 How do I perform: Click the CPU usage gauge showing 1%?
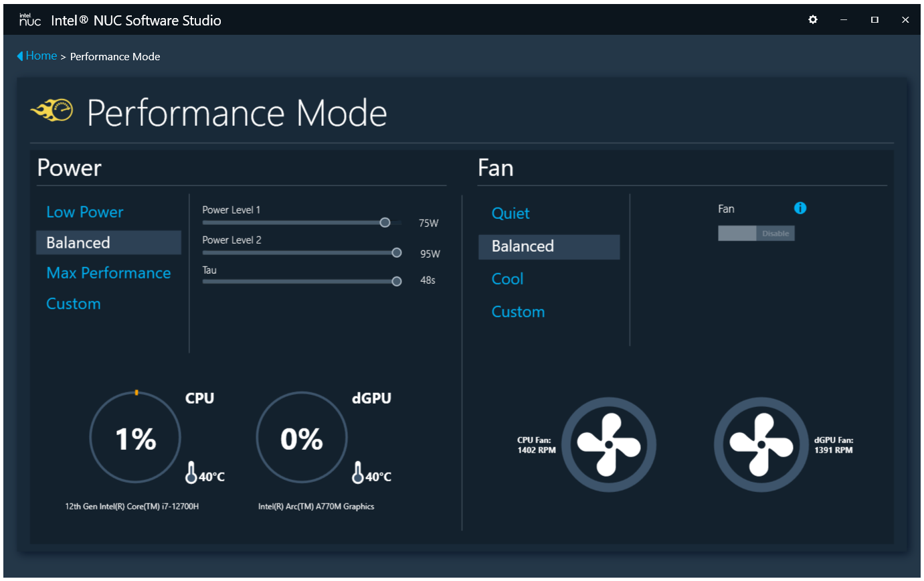(x=135, y=438)
